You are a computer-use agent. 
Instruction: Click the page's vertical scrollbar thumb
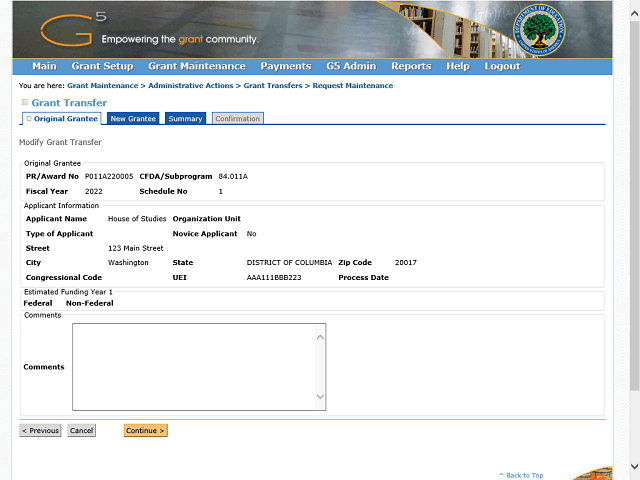click(x=634, y=206)
